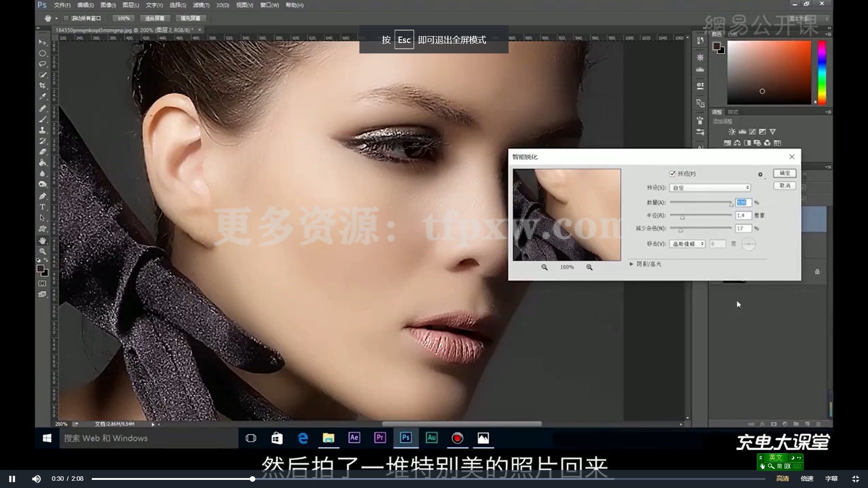Click the Brightness/Contrast adjustment icon
Screen dimensions: 868x488
click(x=732, y=132)
